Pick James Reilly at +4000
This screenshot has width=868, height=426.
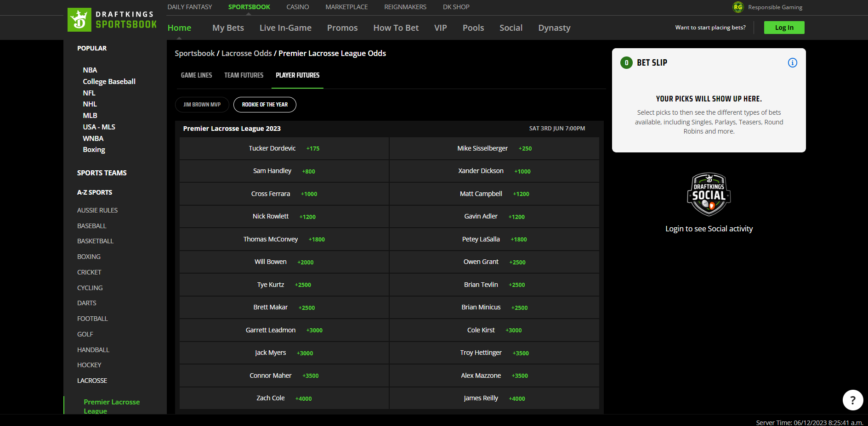(x=494, y=398)
